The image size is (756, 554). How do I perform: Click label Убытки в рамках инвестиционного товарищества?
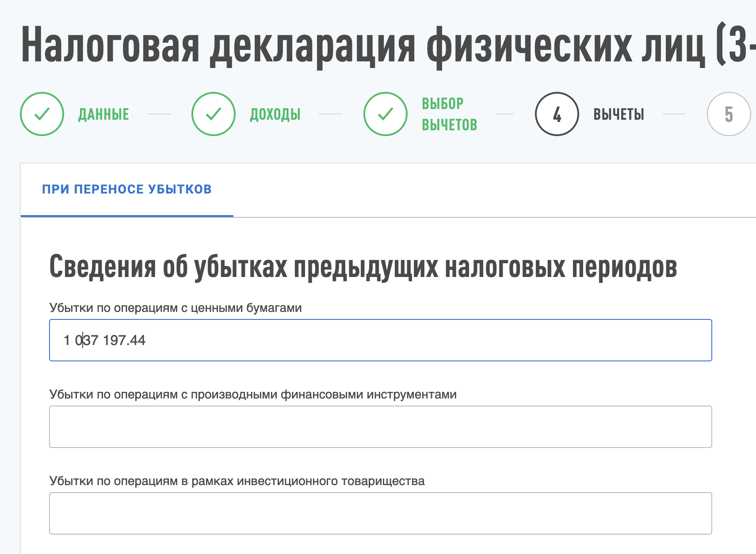click(x=237, y=481)
